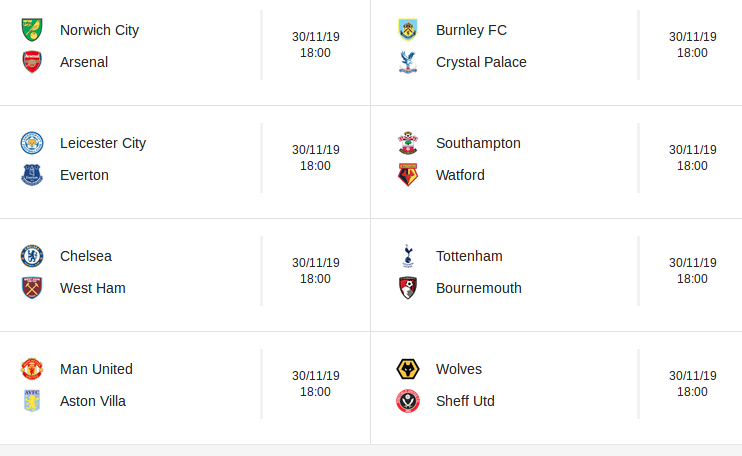Click the Everton club crest
Viewport: 742px width, 456px height.
tap(32, 175)
